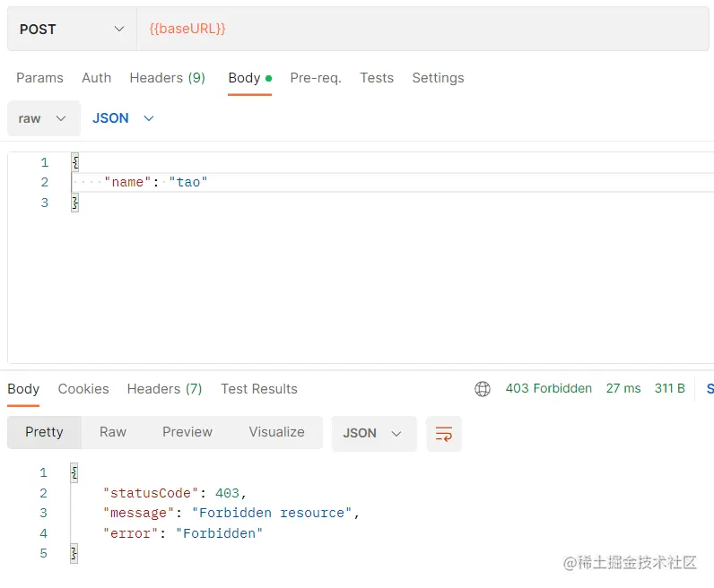Click "error": "Forbidden" response line

point(183,533)
